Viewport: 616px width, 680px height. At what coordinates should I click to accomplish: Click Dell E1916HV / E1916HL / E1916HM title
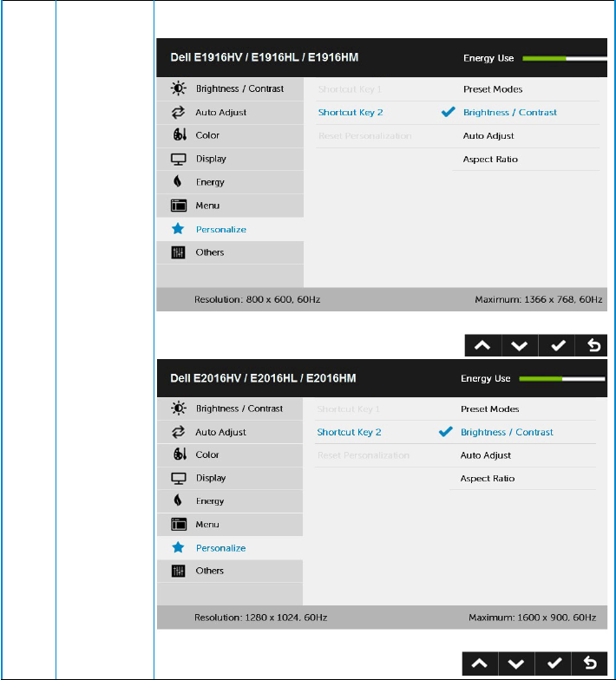pyautogui.click(x=264, y=57)
